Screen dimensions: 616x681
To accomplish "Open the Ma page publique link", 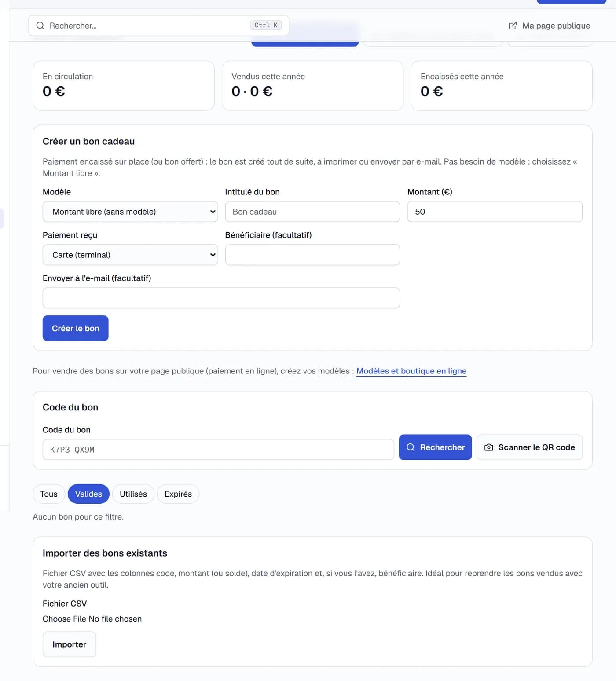I will tap(550, 26).
